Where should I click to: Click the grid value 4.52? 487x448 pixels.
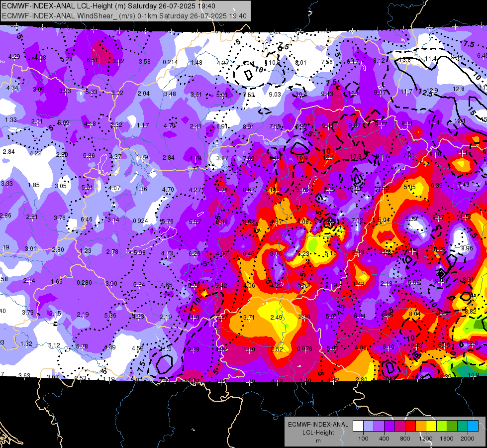point(138,348)
